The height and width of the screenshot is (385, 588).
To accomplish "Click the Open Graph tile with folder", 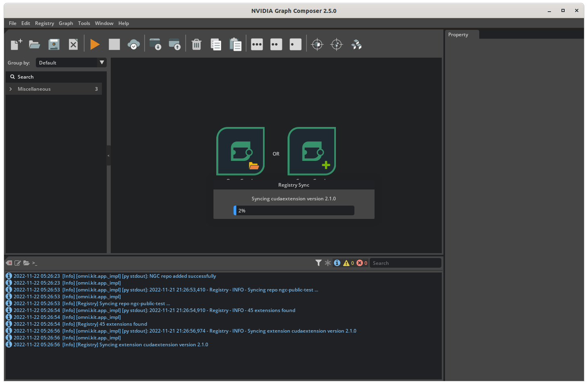I will pyautogui.click(x=240, y=151).
